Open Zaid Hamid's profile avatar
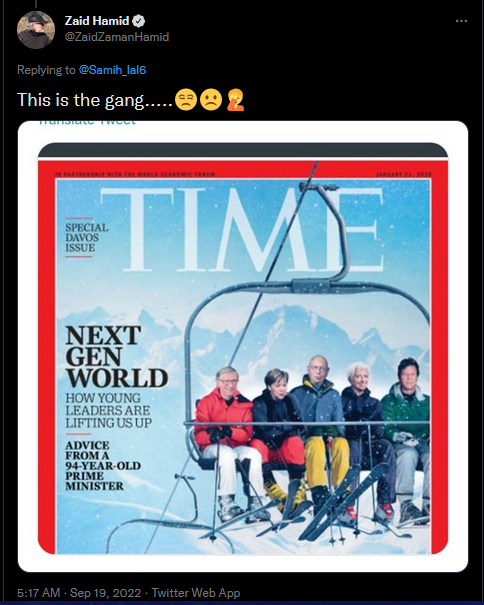484x605 pixels. click(36, 30)
